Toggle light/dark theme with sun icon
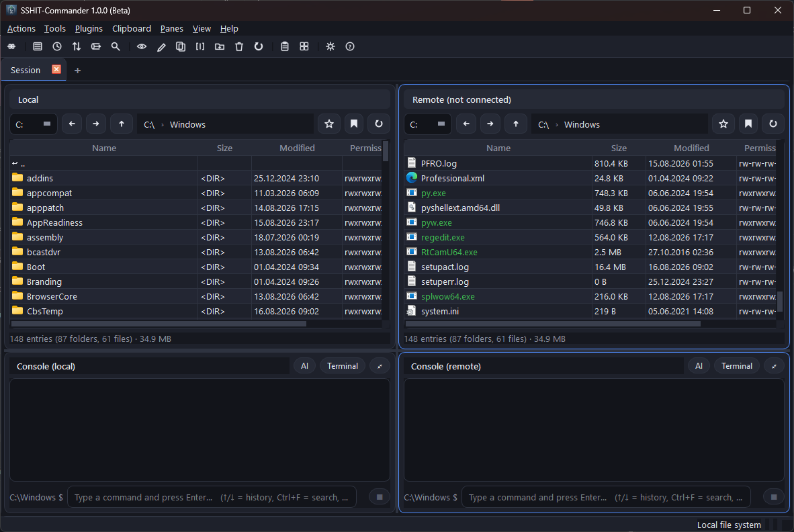The width and height of the screenshot is (794, 532). pos(330,46)
